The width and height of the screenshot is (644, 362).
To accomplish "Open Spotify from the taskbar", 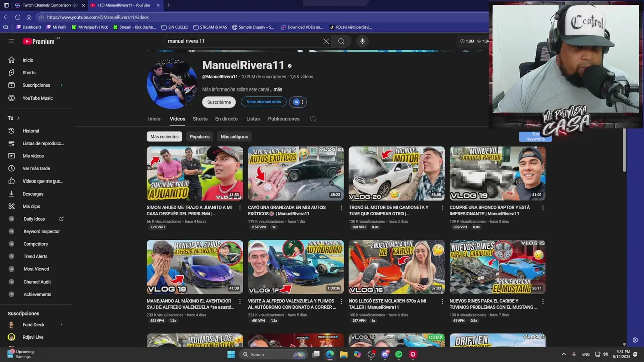I will coord(399,354).
